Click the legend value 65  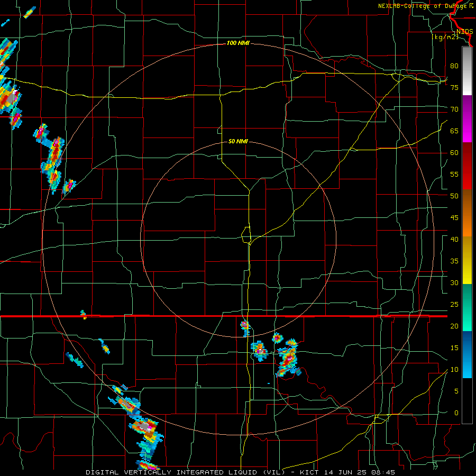point(454,131)
